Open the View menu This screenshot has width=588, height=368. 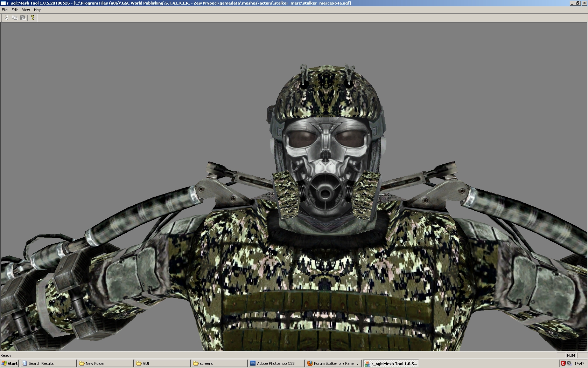(x=26, y=10)
